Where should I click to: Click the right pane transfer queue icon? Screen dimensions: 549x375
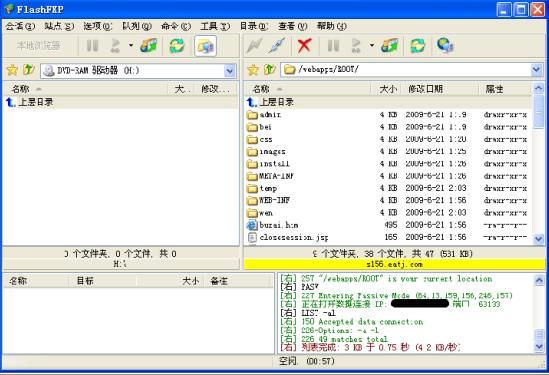point(356,46)
